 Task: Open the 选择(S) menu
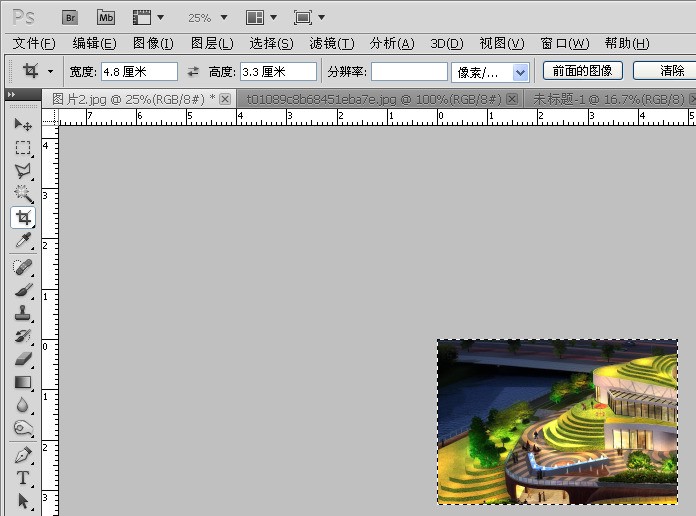[x=271, y=44]
